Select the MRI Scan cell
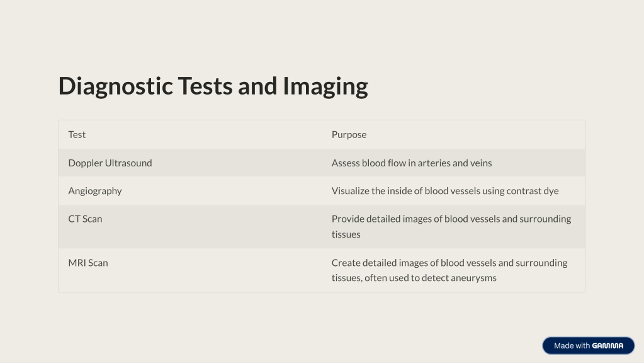The image size is (644, 363). 190,270
